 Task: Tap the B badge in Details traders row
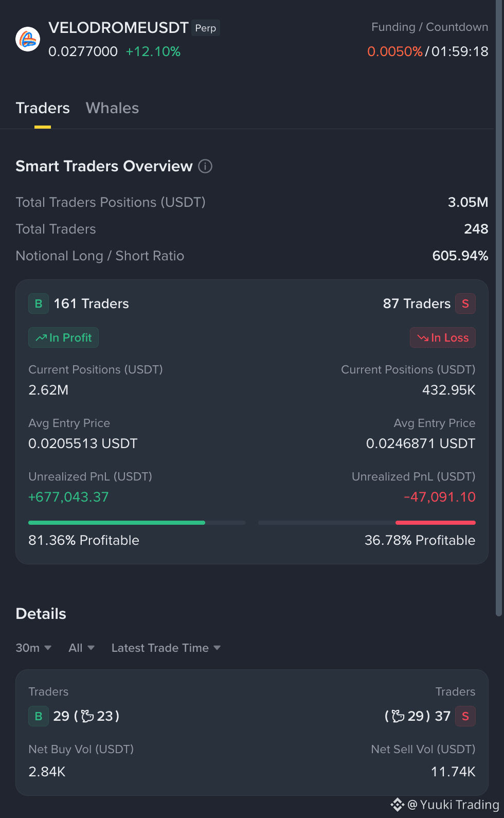[x=39, y=716]
